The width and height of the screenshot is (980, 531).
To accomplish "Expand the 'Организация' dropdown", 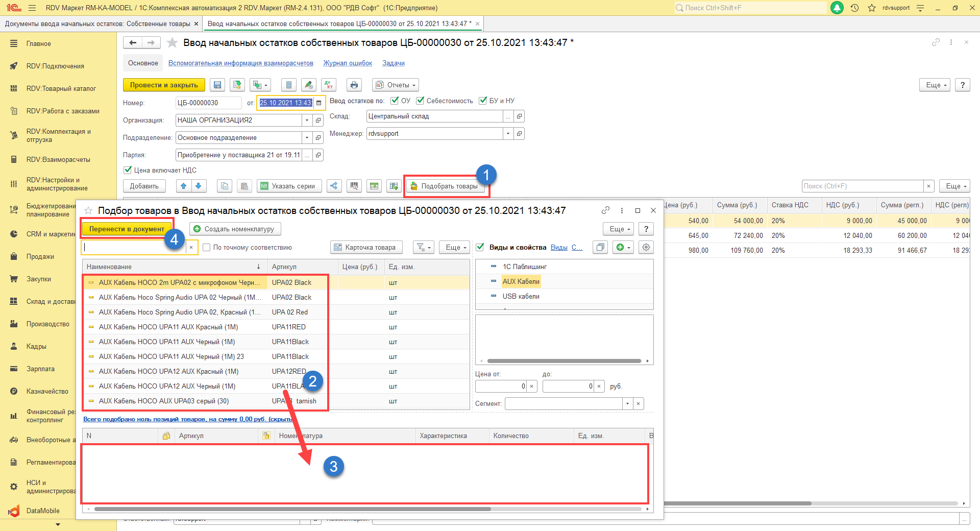I will pyautogui.click(x=307, y=120).
